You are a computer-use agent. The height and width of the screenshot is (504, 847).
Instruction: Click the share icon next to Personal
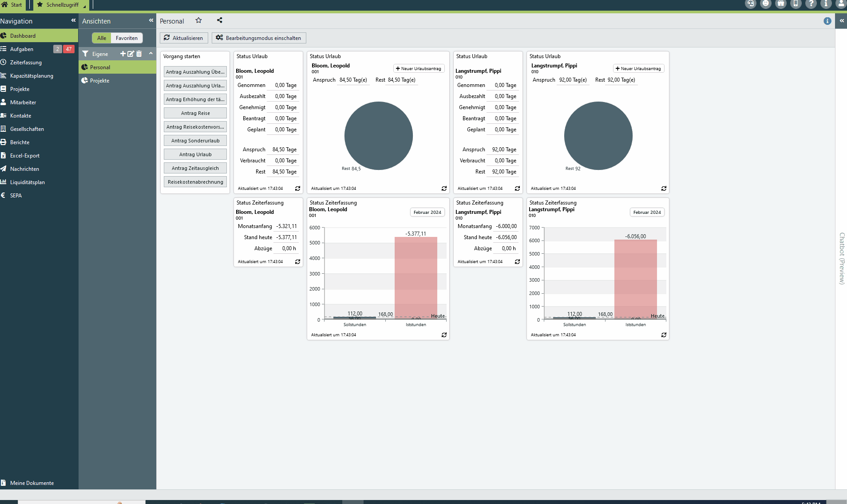click(219, 20)
